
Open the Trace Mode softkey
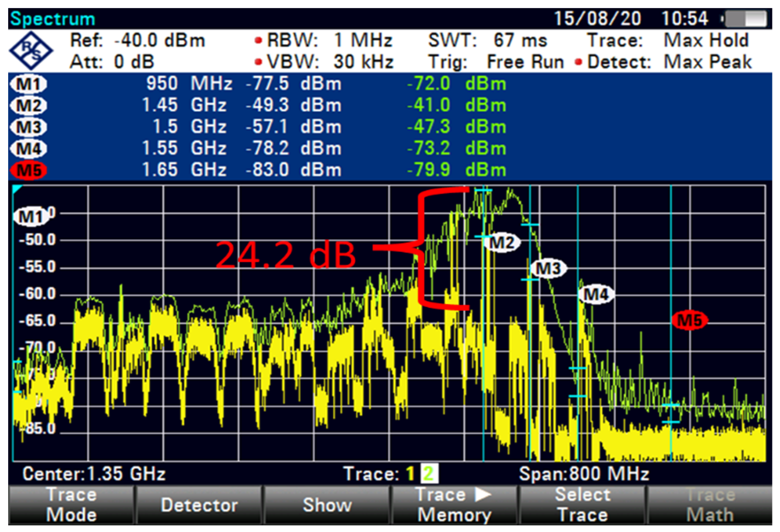(x=71, y=505)
